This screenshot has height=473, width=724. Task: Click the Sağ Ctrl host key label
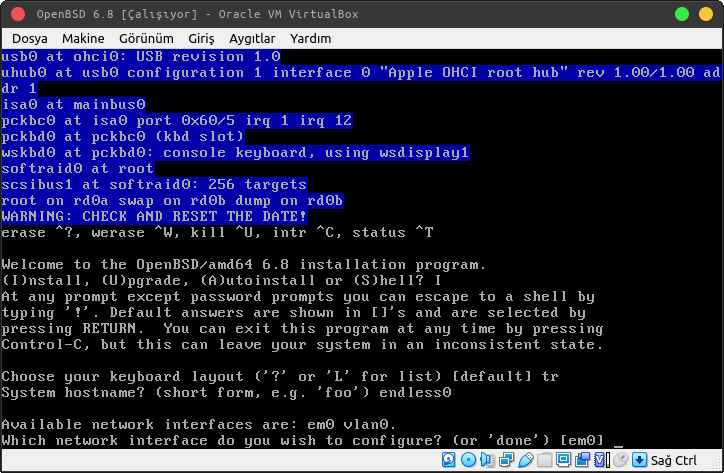pos(674,460)
